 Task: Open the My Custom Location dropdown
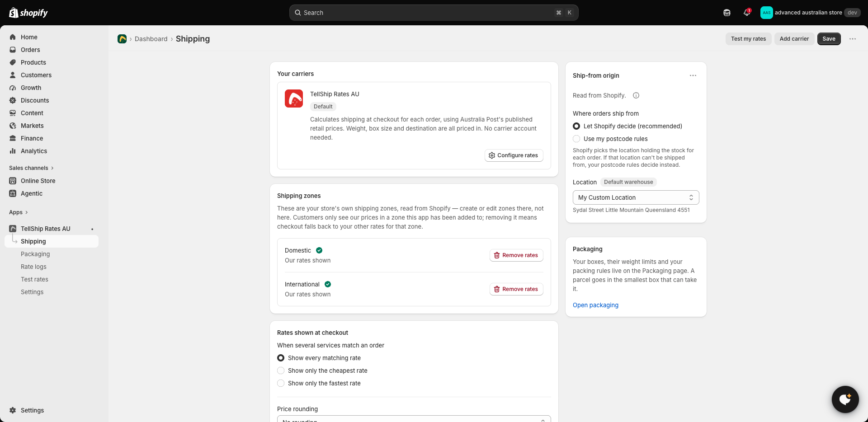click(636, 197)
